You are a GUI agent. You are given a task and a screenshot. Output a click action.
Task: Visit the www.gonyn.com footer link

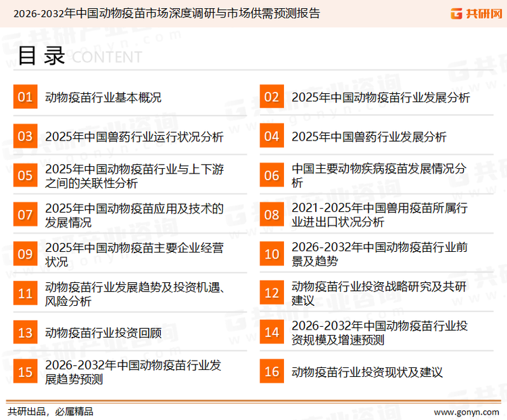click(466, 413)
